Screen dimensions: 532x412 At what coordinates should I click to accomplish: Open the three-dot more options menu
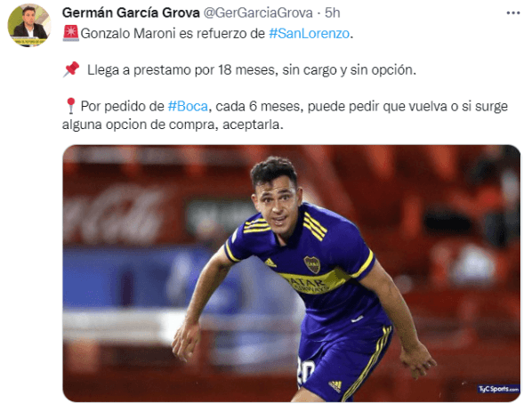[x=513, y=12]
